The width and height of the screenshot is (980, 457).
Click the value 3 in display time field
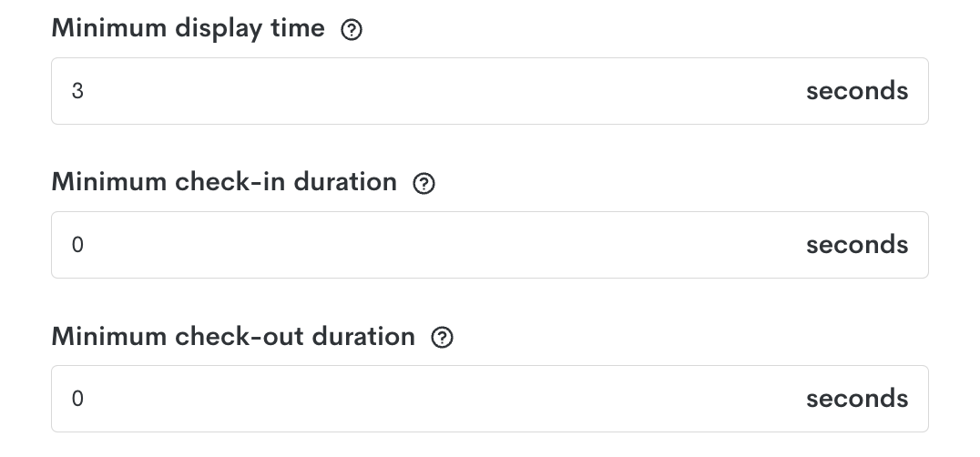[x=77, y=91]
